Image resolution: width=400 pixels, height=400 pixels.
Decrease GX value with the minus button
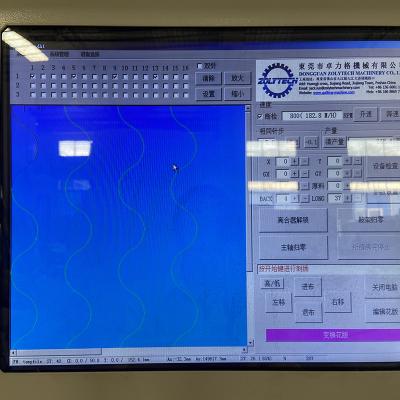305,174
